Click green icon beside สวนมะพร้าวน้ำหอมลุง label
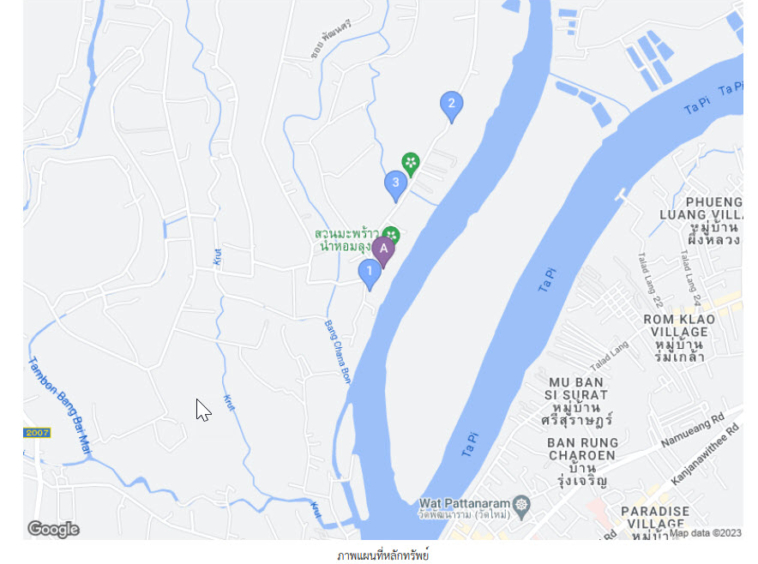Image resolution: width=758 pixels, height=564 pixels. point(391,235)
